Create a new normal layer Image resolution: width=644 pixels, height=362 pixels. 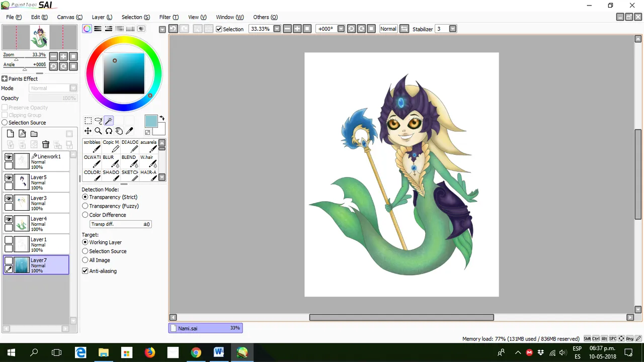coord(10,134)
